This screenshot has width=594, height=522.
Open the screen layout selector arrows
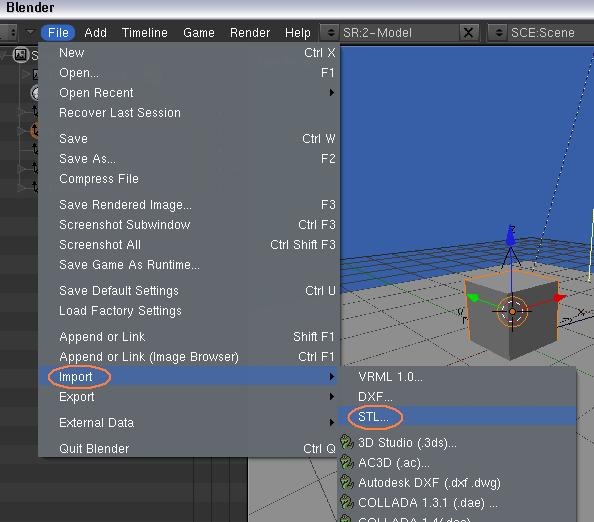[330, 33]
